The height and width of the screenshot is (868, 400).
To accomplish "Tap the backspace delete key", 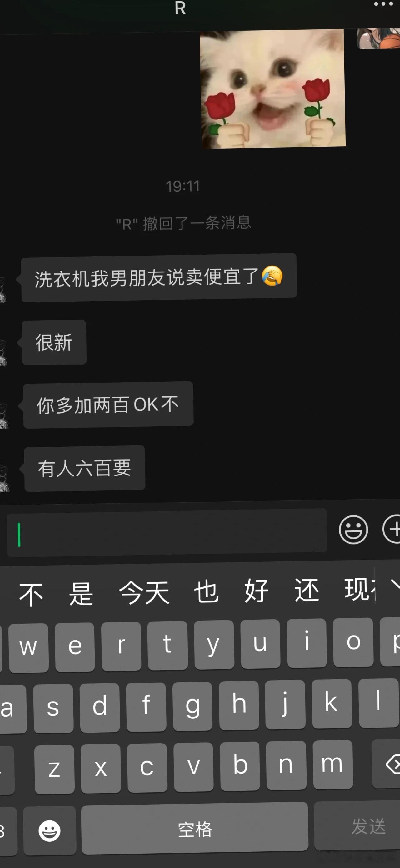I will click(x=387, y=764).
